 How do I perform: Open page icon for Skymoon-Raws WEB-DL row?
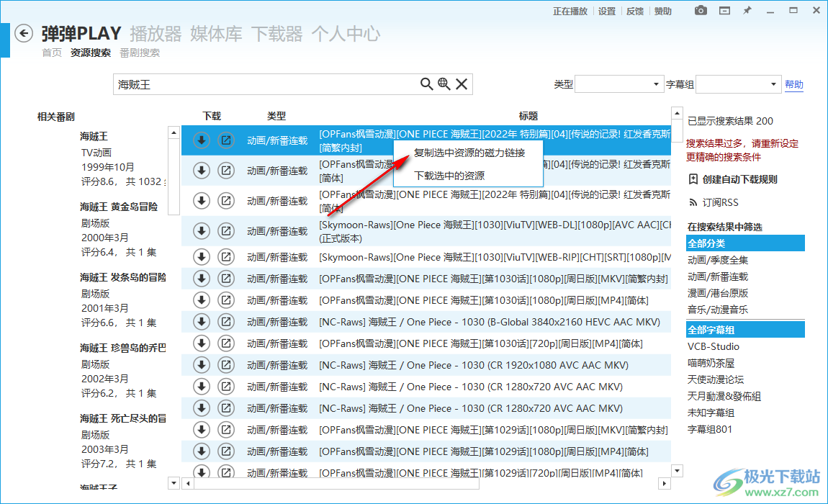coord(226,231)
